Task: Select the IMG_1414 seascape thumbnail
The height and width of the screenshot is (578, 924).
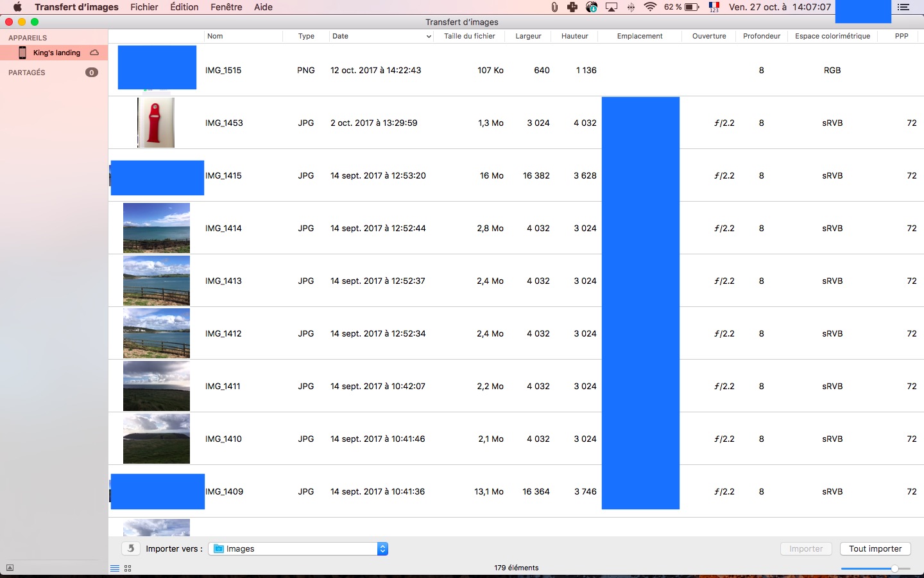Action: tap(157, 228)
